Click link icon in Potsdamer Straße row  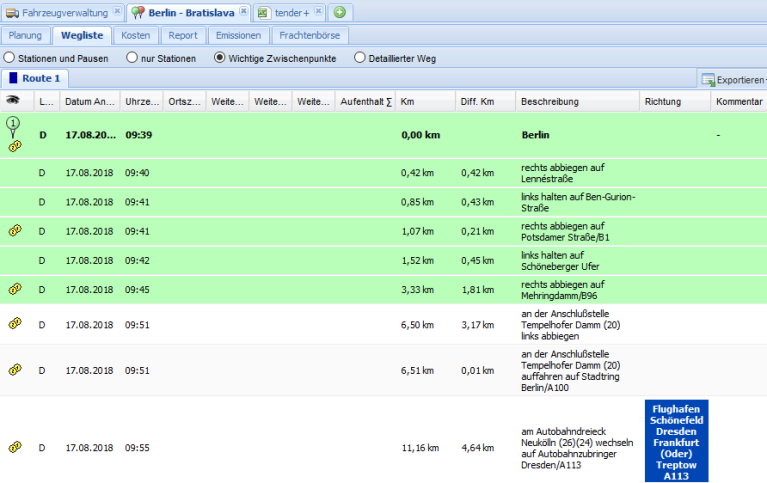coord(15,230)
